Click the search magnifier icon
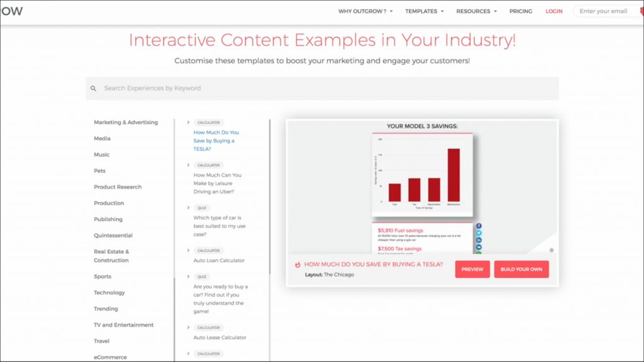644x362 pixels. click(94, 89)
